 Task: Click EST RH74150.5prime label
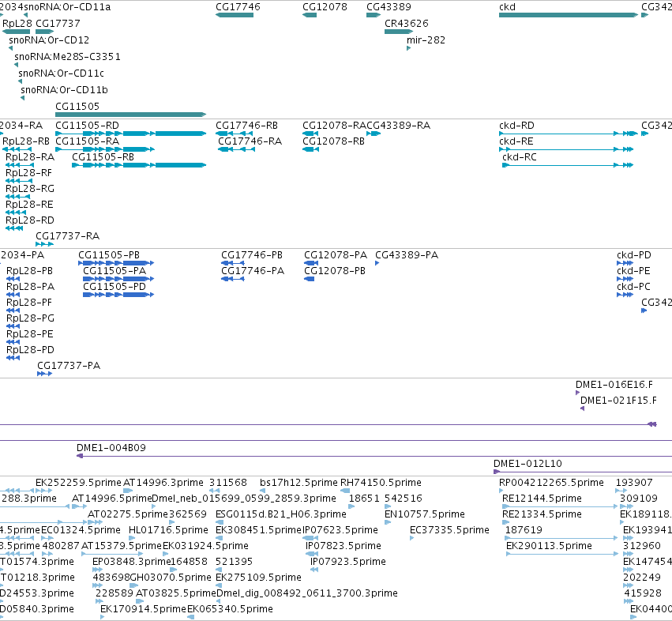coord(381,483)
